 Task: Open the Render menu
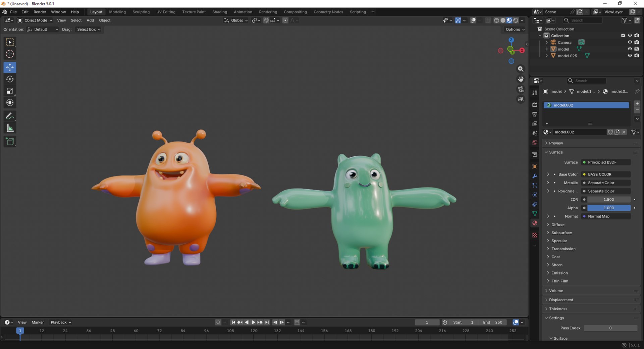[40, 12]
